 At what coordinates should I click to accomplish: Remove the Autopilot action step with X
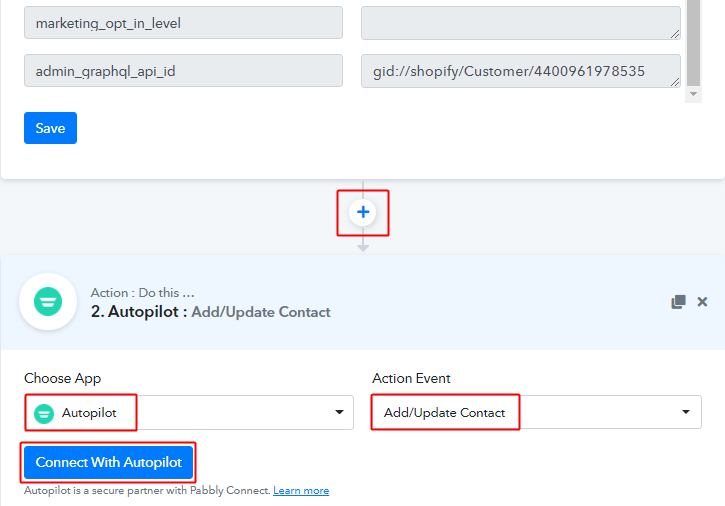click(x=702, y=302)
